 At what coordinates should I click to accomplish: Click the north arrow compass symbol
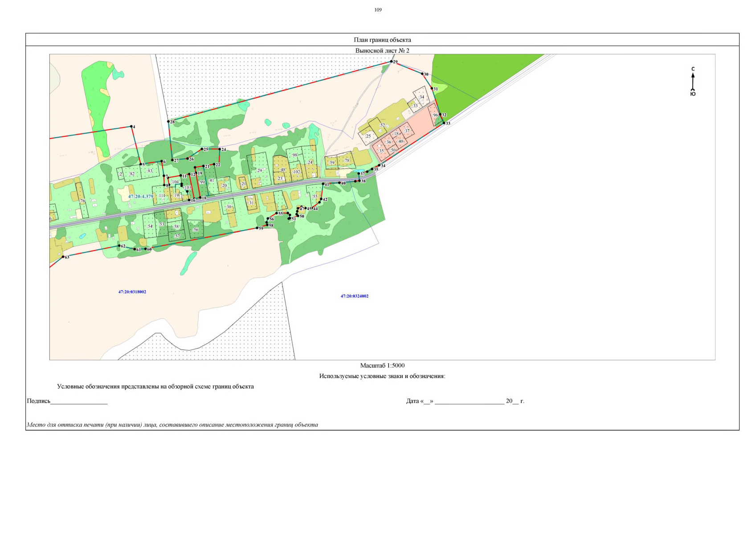[693, 82]
